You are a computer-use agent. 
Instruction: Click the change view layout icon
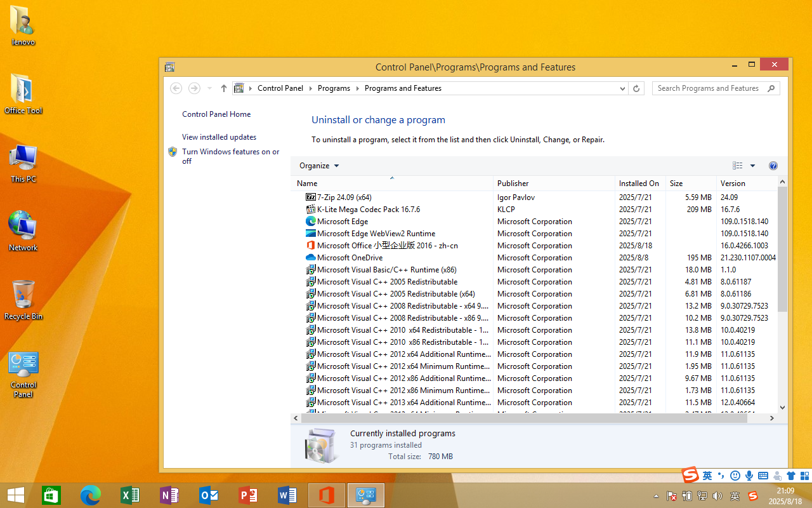point(737,166)
